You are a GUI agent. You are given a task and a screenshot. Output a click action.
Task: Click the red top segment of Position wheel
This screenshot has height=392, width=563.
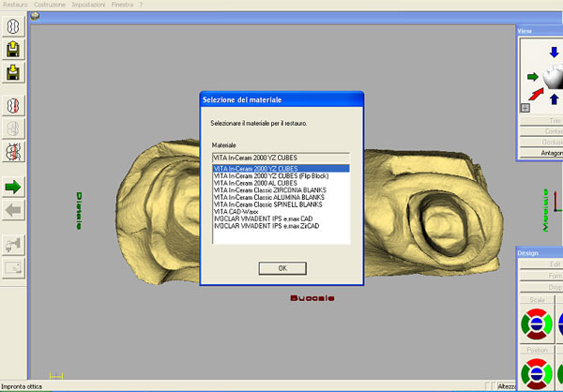pos(537,363)
